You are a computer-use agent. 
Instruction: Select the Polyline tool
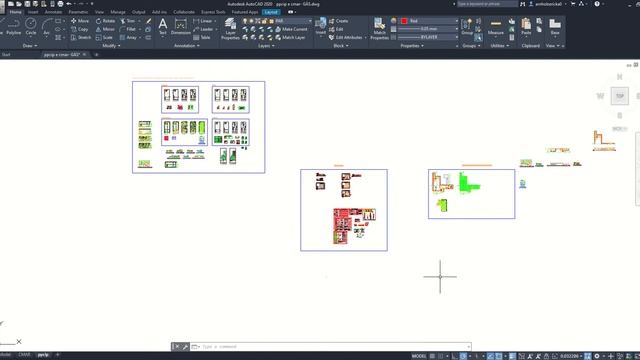[x=13, y=27]
